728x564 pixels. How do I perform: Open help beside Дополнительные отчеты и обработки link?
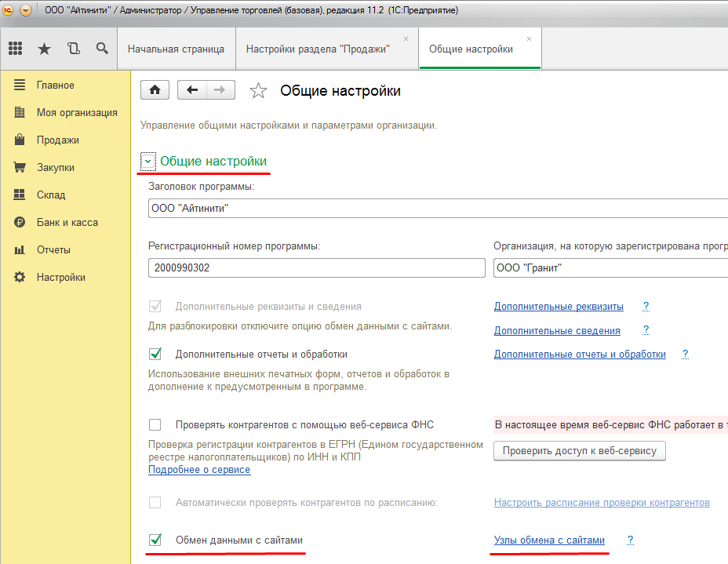pos(685,355)
